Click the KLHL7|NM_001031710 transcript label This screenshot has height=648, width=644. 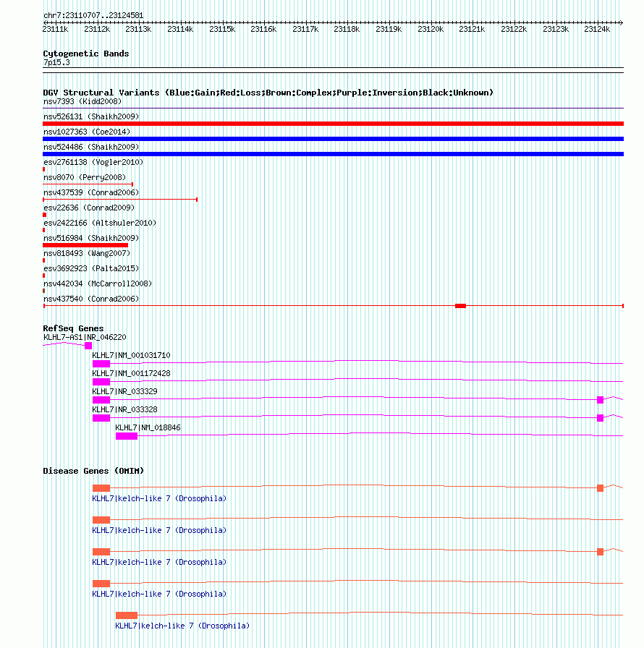pos(132,355)
